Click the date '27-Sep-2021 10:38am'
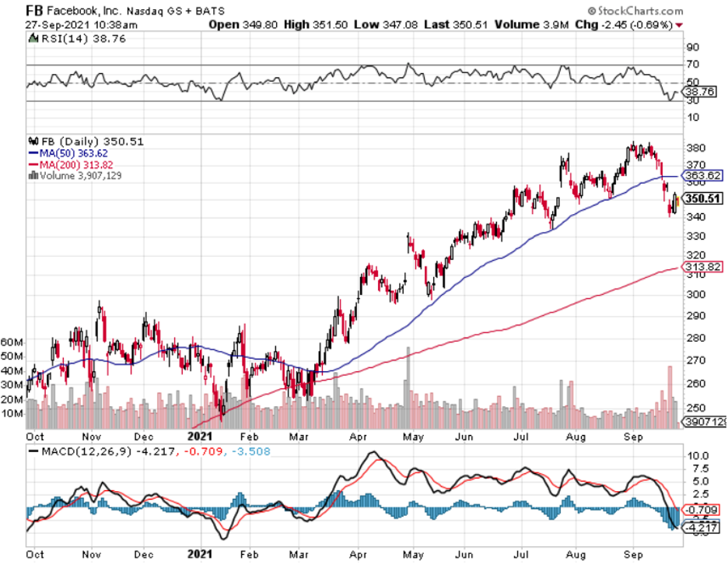 pyautogui.click(x=81, y=25)
